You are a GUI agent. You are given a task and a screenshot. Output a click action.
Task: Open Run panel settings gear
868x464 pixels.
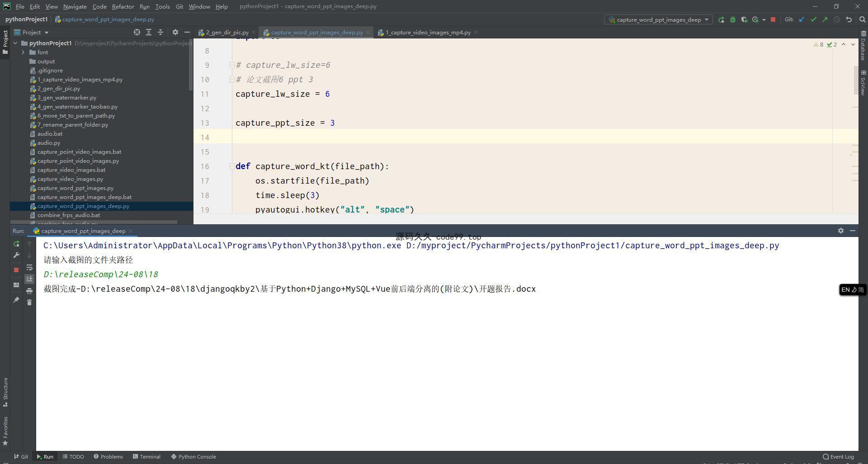(840, 231)
